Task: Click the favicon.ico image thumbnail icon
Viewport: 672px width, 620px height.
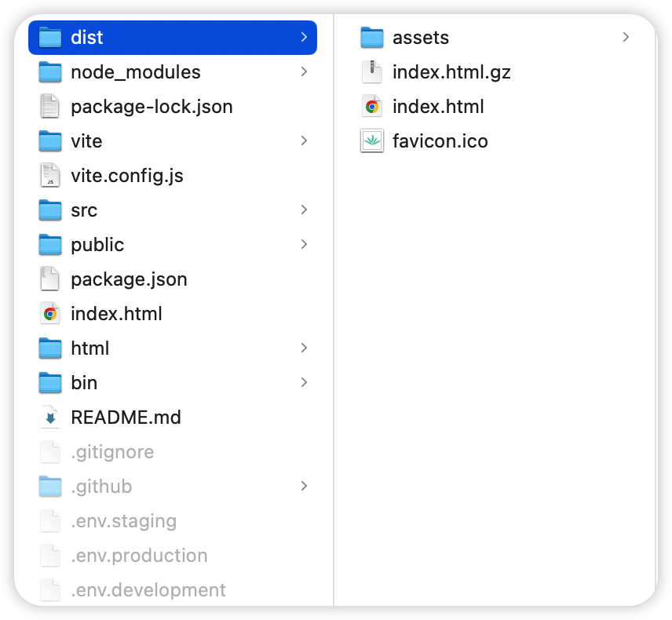Action: tap(372, 141)
